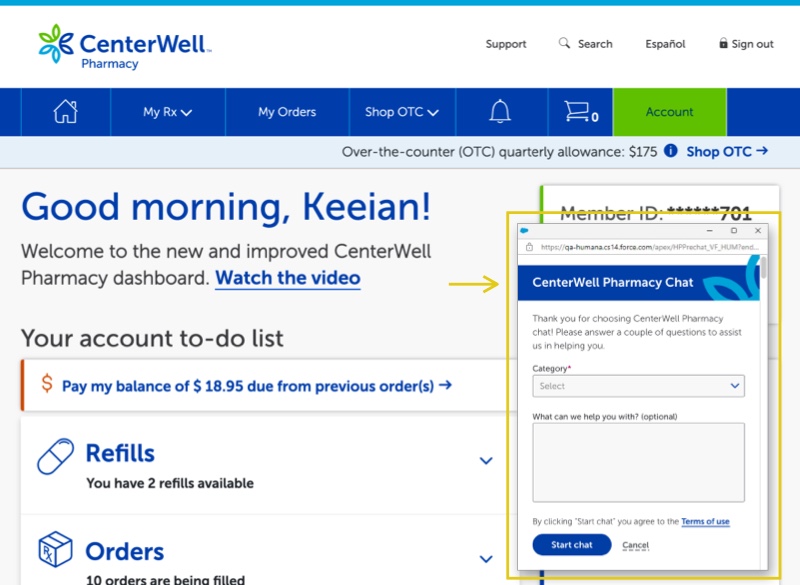Open the Shop OTC navigation dropdown

click(x=402, y=112)
